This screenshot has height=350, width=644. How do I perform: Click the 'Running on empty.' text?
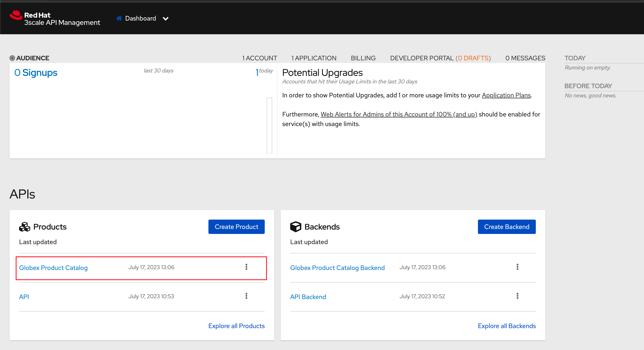[588, 67]
